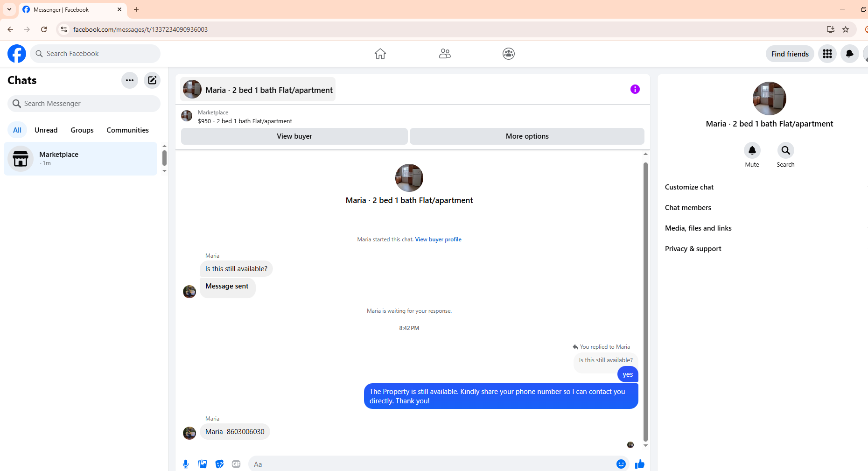Expand Media, files and links section
The image size is (868, 471).
[698, 228]
